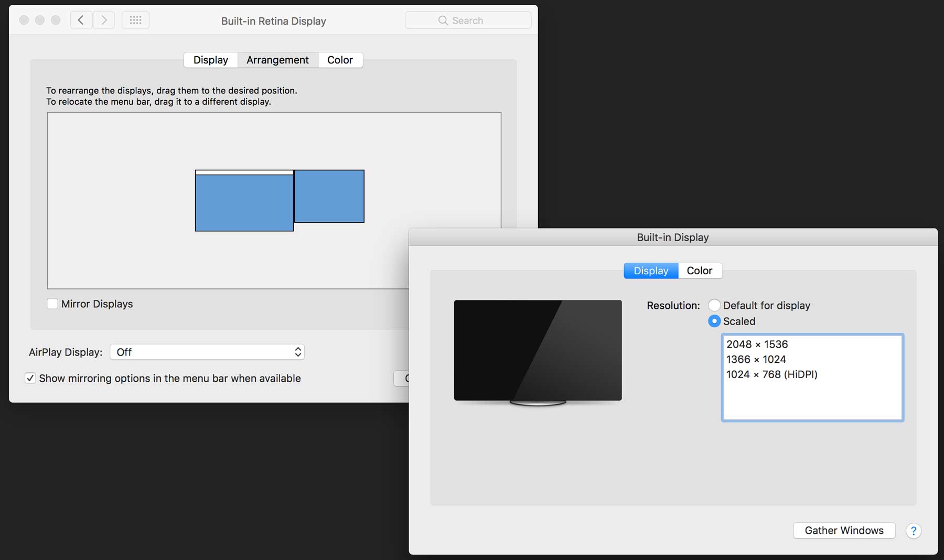Click the minimize window button
This screenshot has width=944, height=560.
40,20
